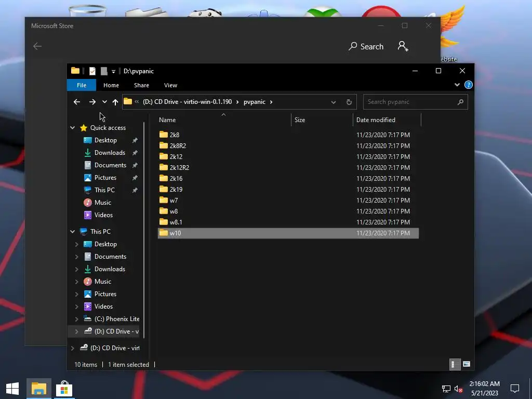Click Search in Microsoft Store window
The width and height of the screenshot is (532, 399).
[x=366, y=46]
